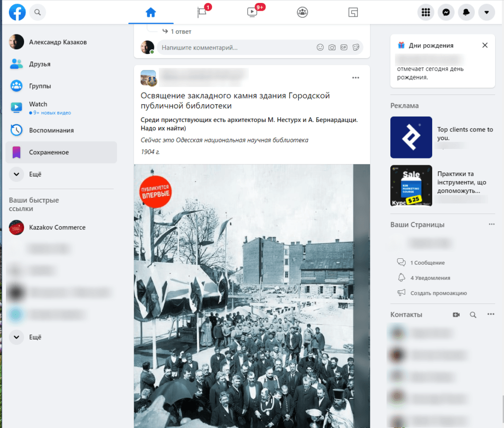The image size is (504, 428).
Task: Open Группы in the sidebar
Action: pyautogui.click(x=62, y=86)
